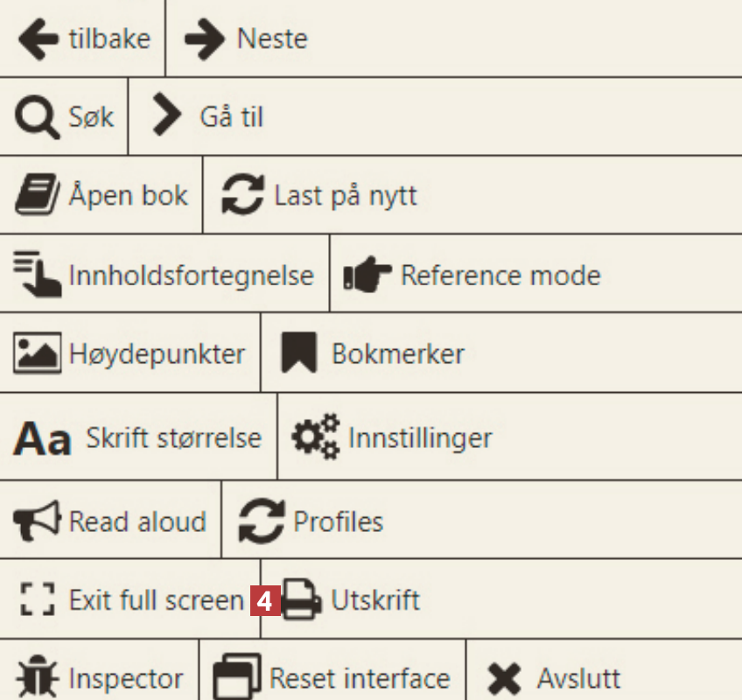742x700 pixels.
Task: Click the megaphone Read aloud icon
Action: (x=38, y=521)
